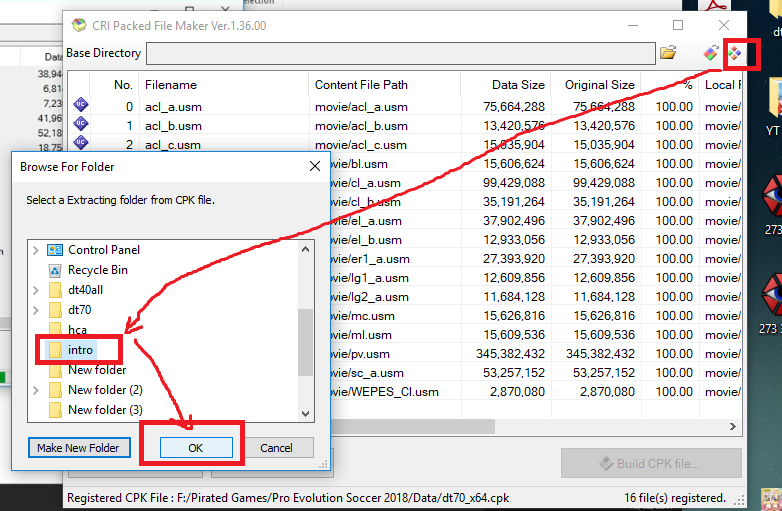
Task: Click the filename text 'acl_a.usm'
Action: point(173,107)
